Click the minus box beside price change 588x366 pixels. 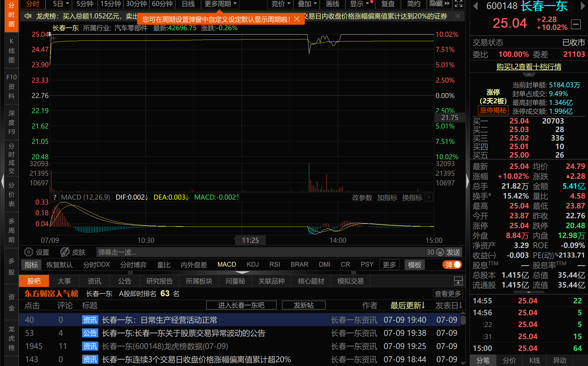(x=576, y=24)
